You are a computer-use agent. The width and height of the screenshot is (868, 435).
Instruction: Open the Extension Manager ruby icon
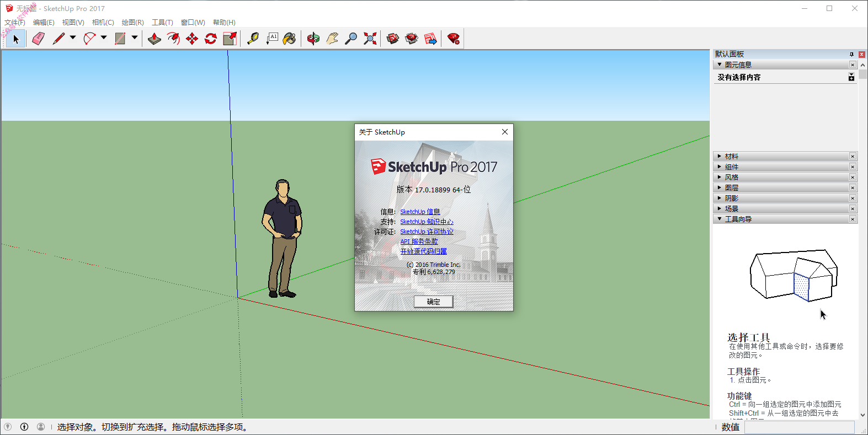(454, 39)
